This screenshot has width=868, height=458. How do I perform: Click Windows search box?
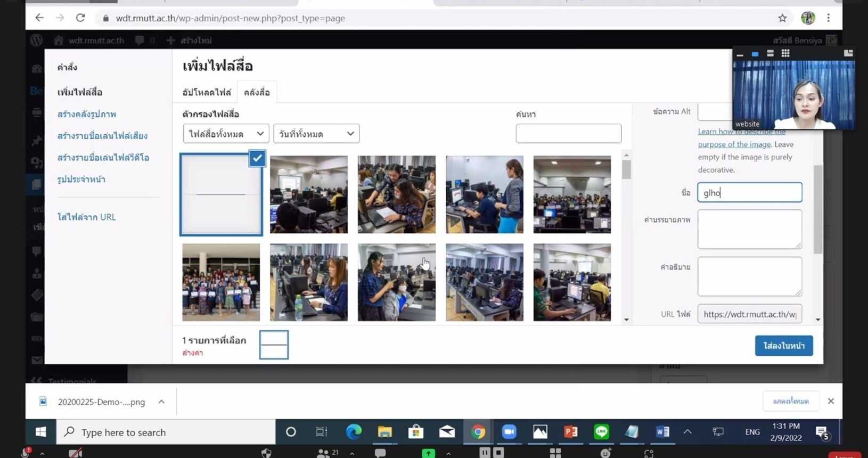[166, 432]
